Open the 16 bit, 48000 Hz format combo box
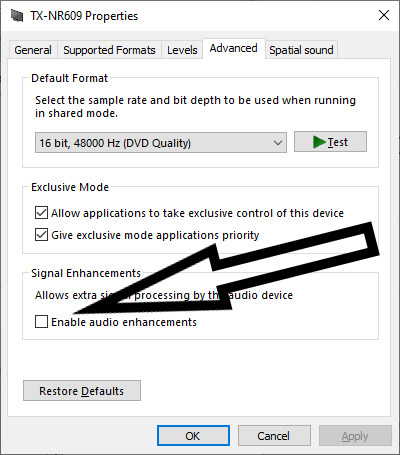Screen dimensions: 400x455 (161, 143)
